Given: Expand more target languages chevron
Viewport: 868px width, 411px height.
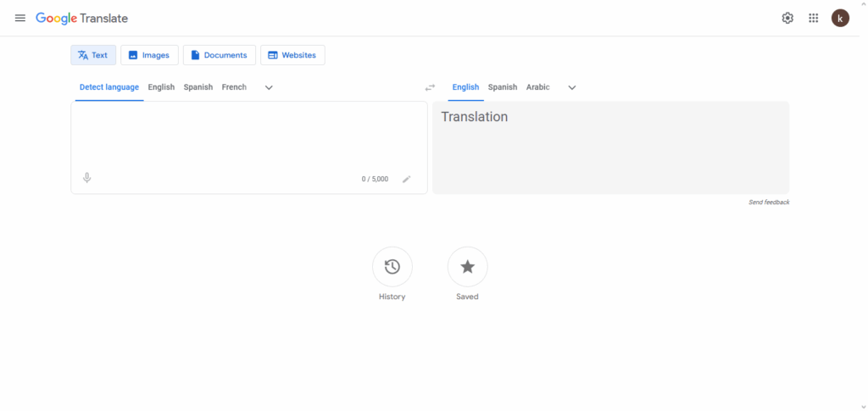Looking at the screenshot, I should [572, 87].
